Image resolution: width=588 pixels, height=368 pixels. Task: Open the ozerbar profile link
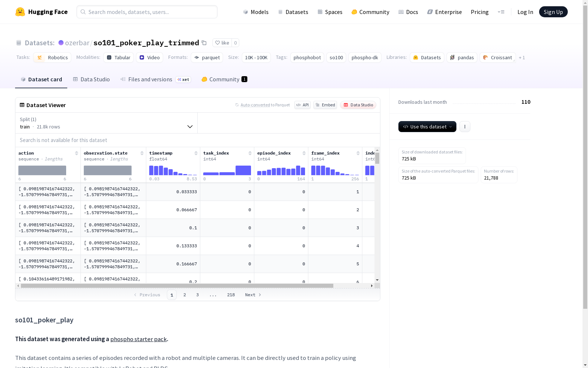point(77,43)
